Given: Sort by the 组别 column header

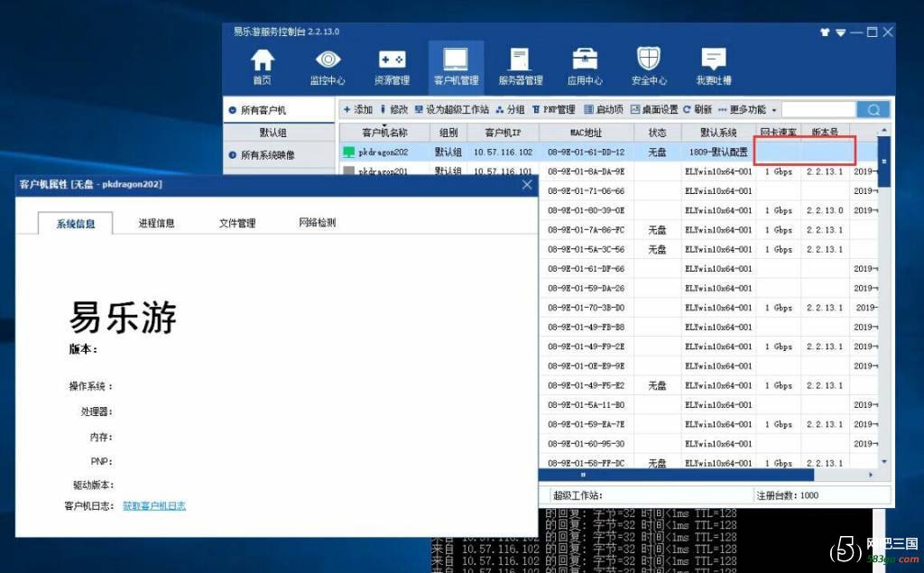Looking at the screenshot, I should (448, 133).
